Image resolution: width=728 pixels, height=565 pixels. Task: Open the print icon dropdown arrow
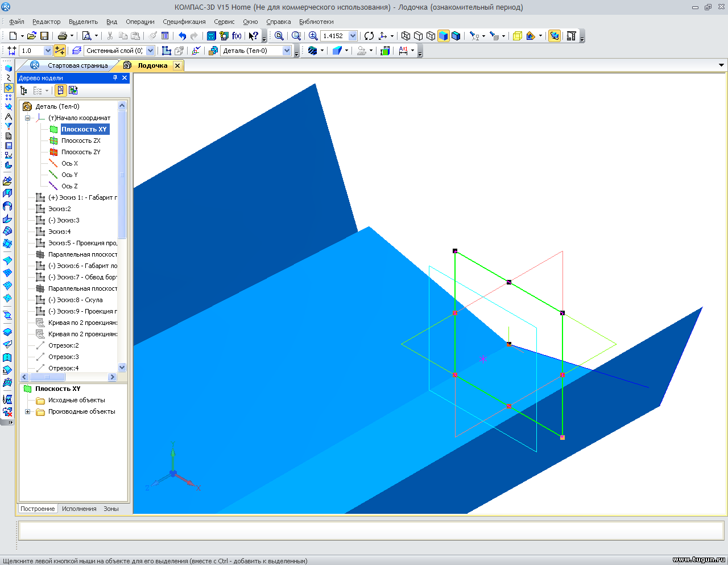tap(72, 36)
